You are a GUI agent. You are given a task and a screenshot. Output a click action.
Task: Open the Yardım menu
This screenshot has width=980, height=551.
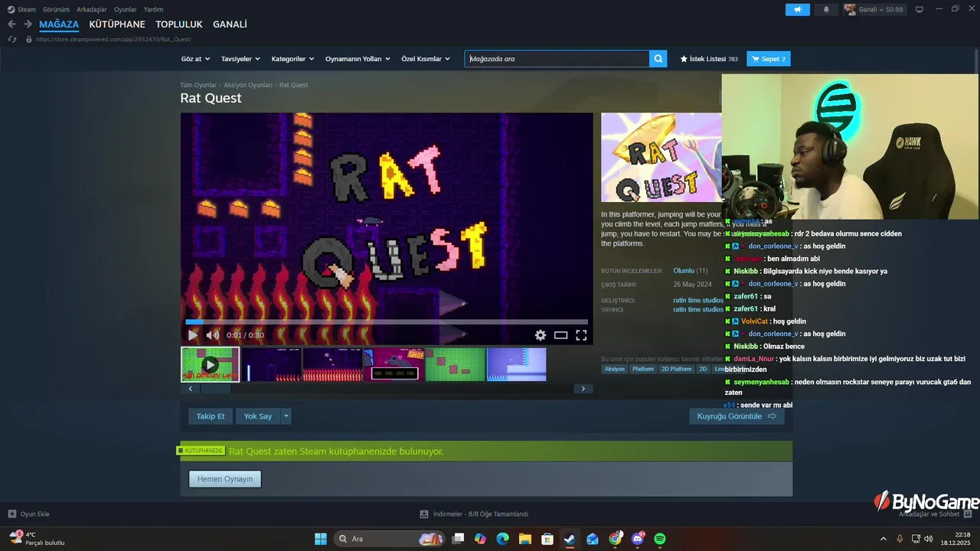click(x=153, y=9)
